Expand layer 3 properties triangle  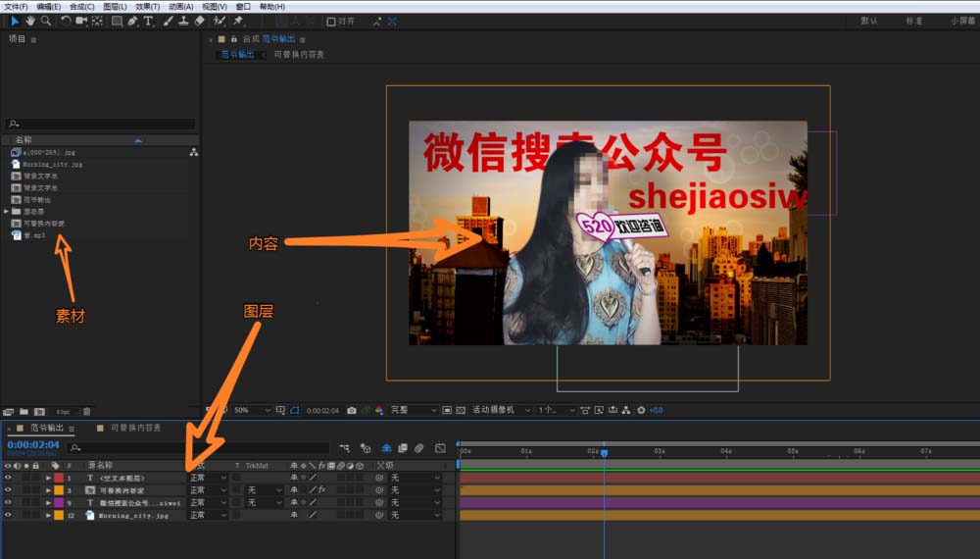coord(48,490)
